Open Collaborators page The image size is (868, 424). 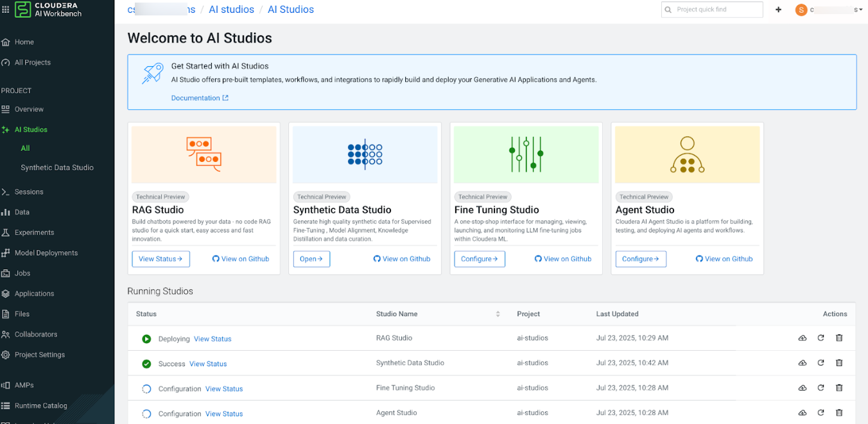tap(36, 335)
